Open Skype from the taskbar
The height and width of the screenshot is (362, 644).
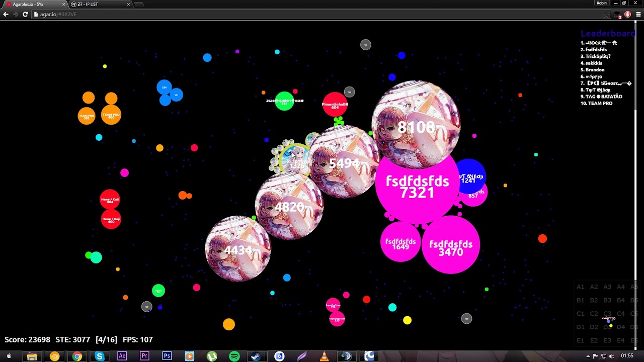click(99, 356)
